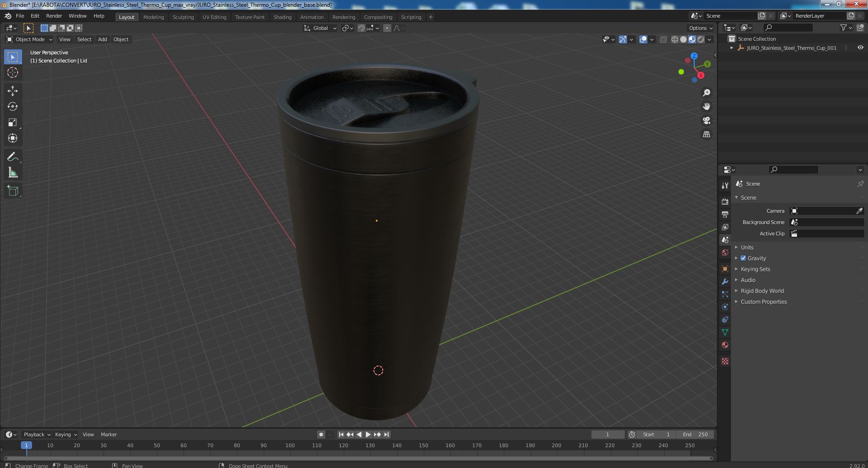Select the Move tool
This screenshot has width=868, height=468.
point(13,91)
